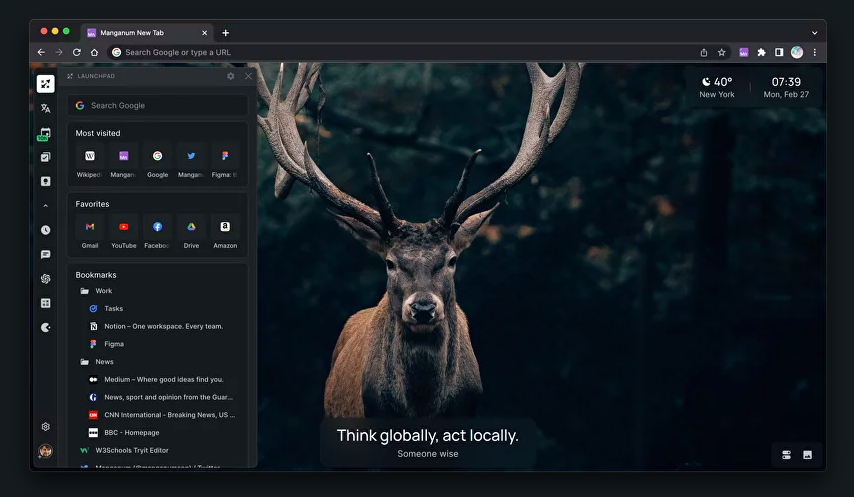Screen dimensions: 854x497
Task: Go back in browser history
Action: (41, 52)
